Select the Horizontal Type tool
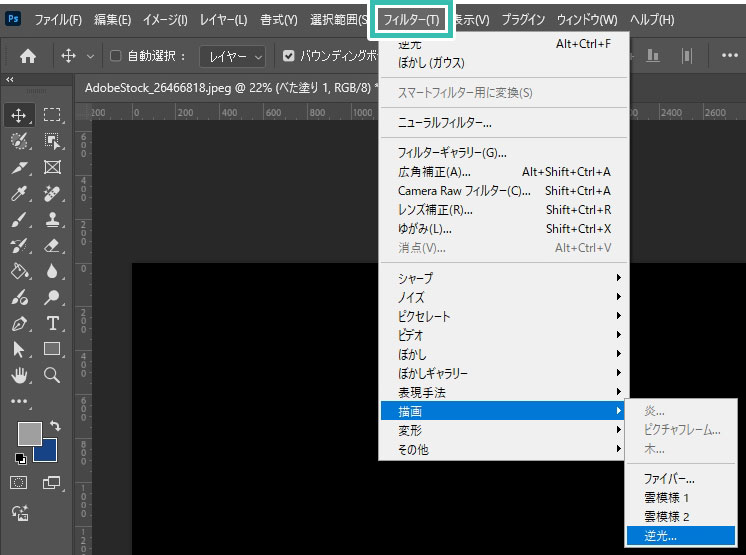This screenshot has width=746, height=555. coord(52,323)
